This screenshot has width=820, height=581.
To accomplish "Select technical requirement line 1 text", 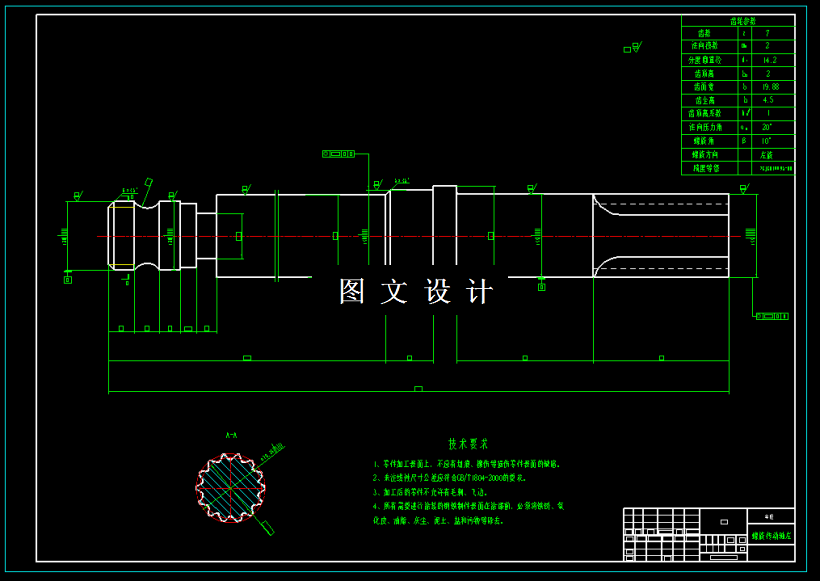I will [467, 464].
